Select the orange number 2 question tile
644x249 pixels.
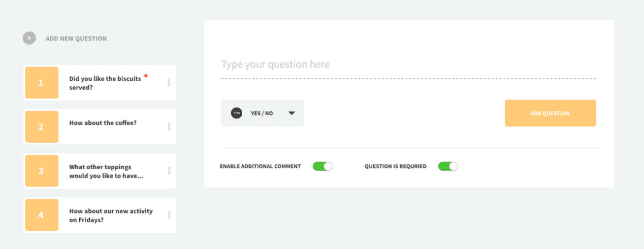[42, 127]
